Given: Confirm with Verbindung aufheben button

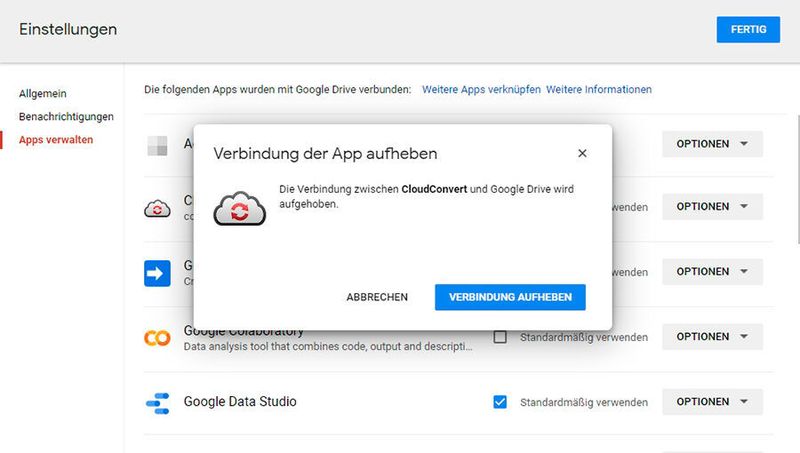Looking at the screenshot, I should [x=510, y=297].
